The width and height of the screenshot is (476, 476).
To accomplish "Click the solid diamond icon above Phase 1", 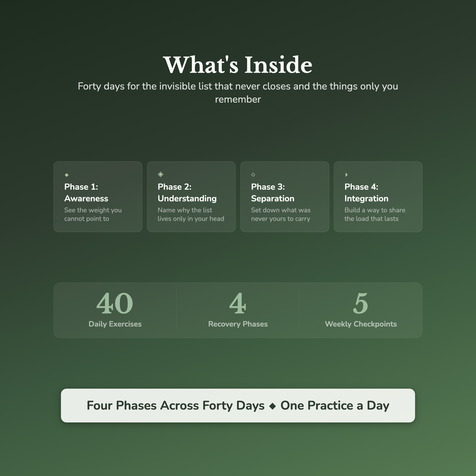I will pos(67,175).
